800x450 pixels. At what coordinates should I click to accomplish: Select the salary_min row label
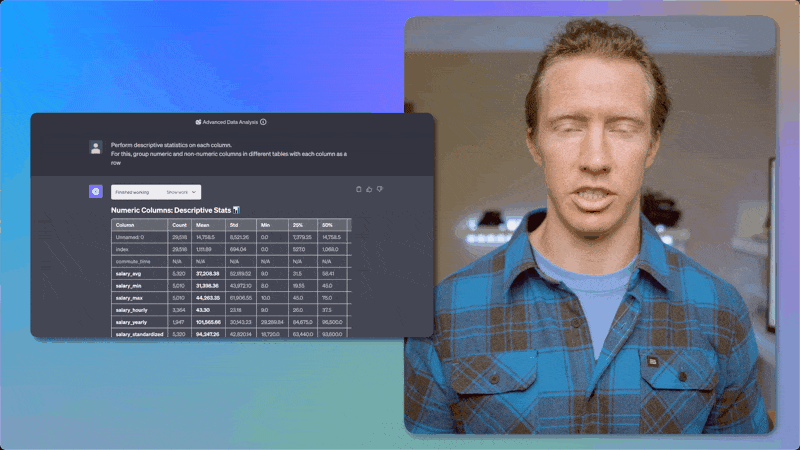(x=128, y=286)
